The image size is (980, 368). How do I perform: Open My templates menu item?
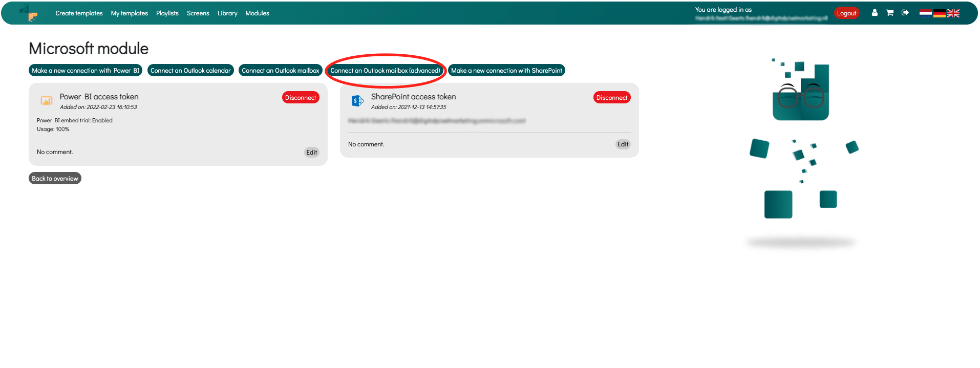coord(130,13)
